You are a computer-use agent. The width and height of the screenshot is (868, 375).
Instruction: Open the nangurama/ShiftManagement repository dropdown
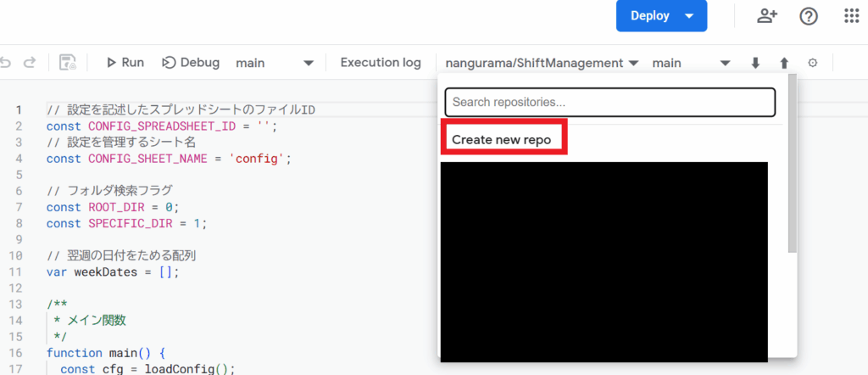click(x=542, y=63)
